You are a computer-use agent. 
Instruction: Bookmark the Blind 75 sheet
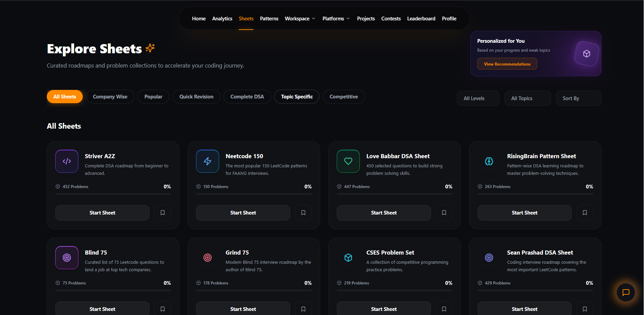tap(162, 309)
